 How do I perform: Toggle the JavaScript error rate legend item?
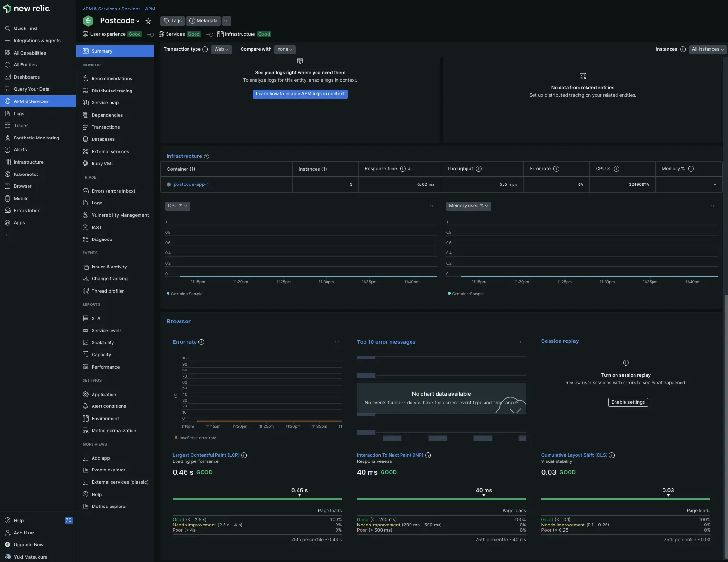195,438
